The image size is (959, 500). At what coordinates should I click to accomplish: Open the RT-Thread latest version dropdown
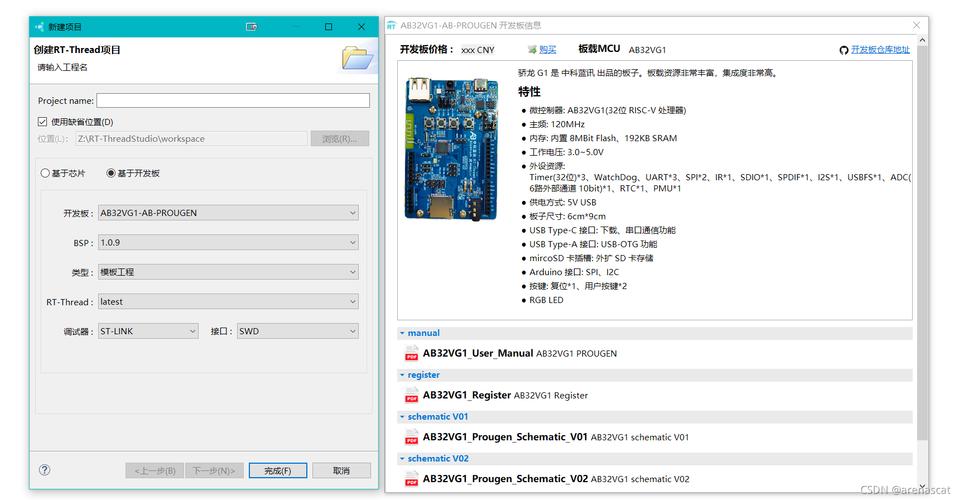click(x=228, y=302)
